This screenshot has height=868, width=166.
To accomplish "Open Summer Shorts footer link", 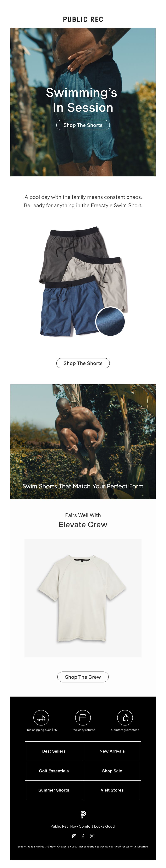I will pyautogui.click(x=54, y=790).
